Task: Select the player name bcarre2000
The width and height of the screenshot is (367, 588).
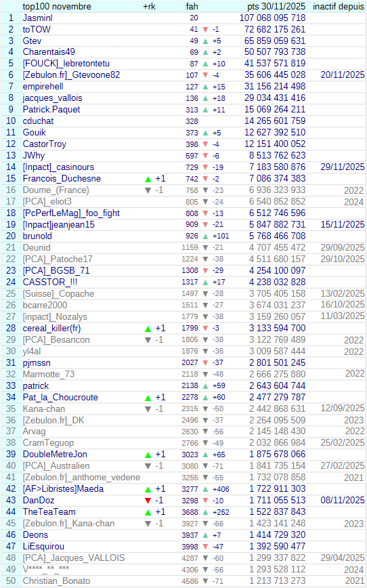Action: point(45,306)
